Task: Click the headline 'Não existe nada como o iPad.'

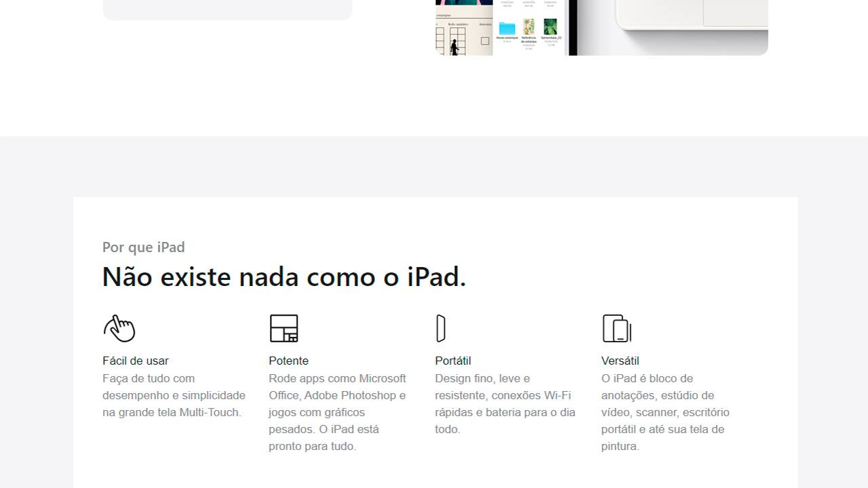Action: pos(284,277)
